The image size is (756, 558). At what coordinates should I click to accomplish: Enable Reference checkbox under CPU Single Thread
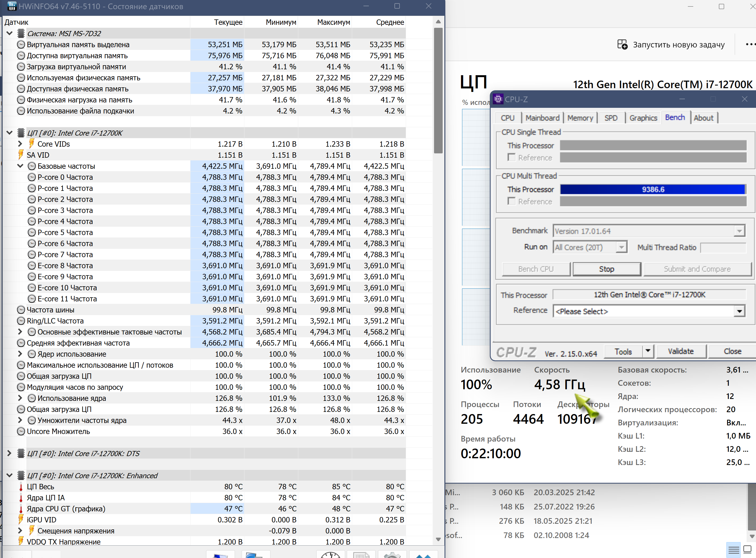(x=511, y=157)
